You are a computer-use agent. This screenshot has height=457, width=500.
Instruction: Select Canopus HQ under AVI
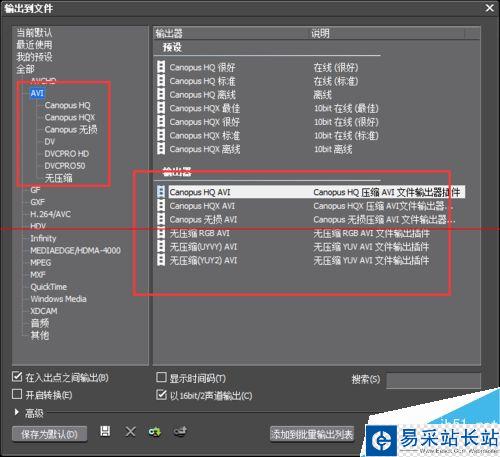tap(68, 105)
